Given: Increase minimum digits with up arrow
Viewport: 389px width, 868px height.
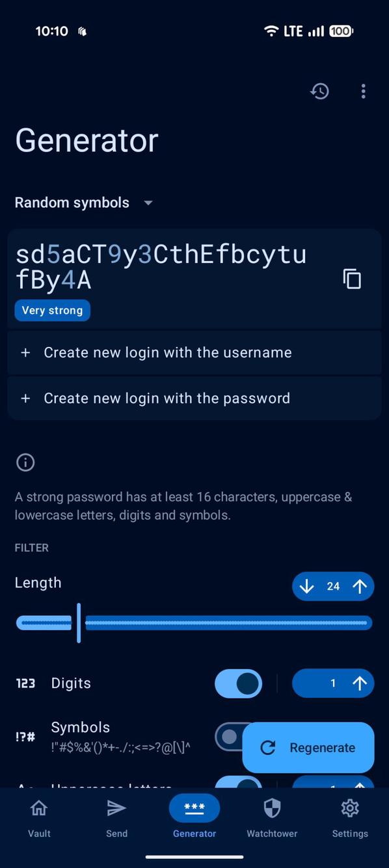Looking at the screenshot, I should (360, 683).
